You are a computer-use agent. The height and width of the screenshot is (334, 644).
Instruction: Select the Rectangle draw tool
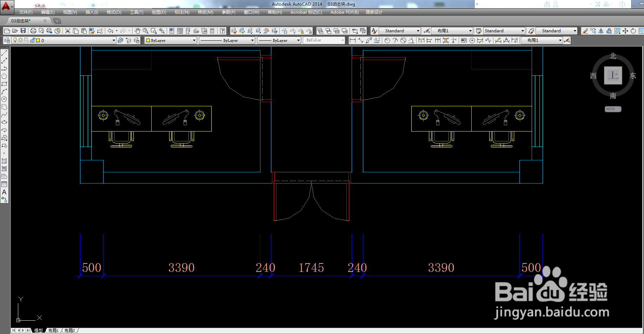[4, 84]
